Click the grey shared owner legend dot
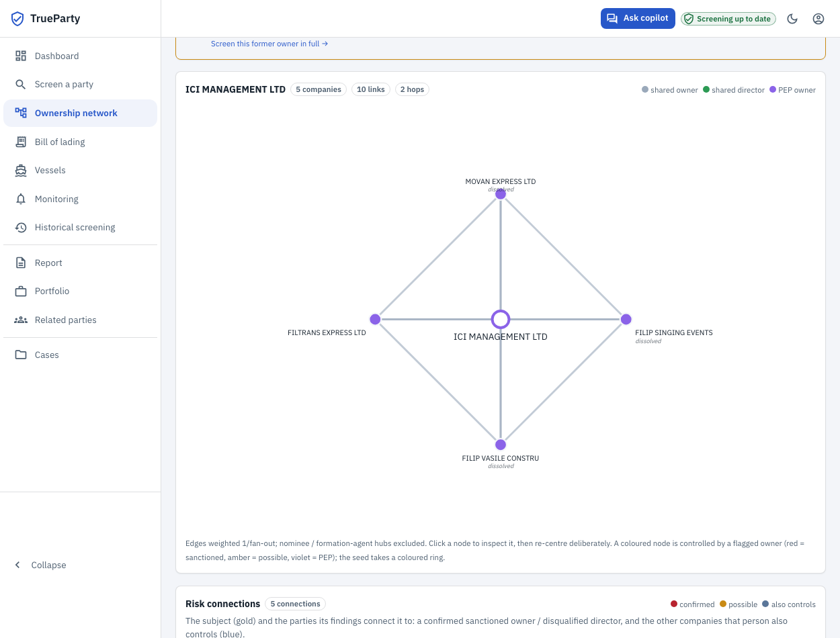The width and height of the screenshot is (840, 638). coord(645,89)
